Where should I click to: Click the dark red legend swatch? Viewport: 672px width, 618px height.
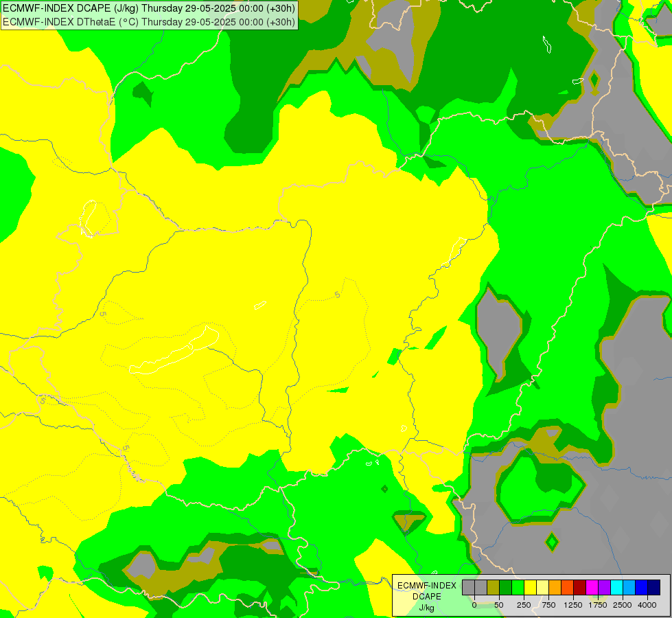click(580, 587)
